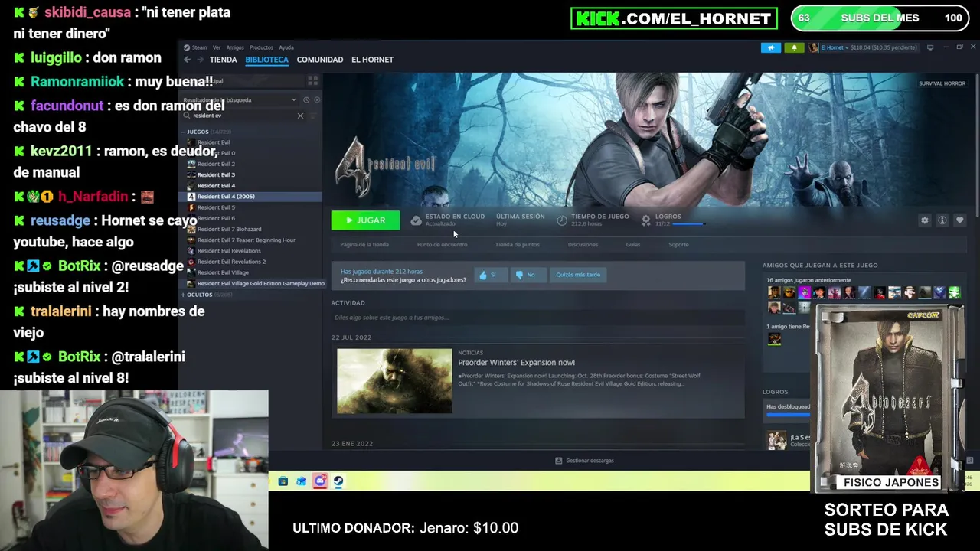Click the El Hornet avatar picture
The width and height of the screenshot is (980, 551).
coord(814,47)
